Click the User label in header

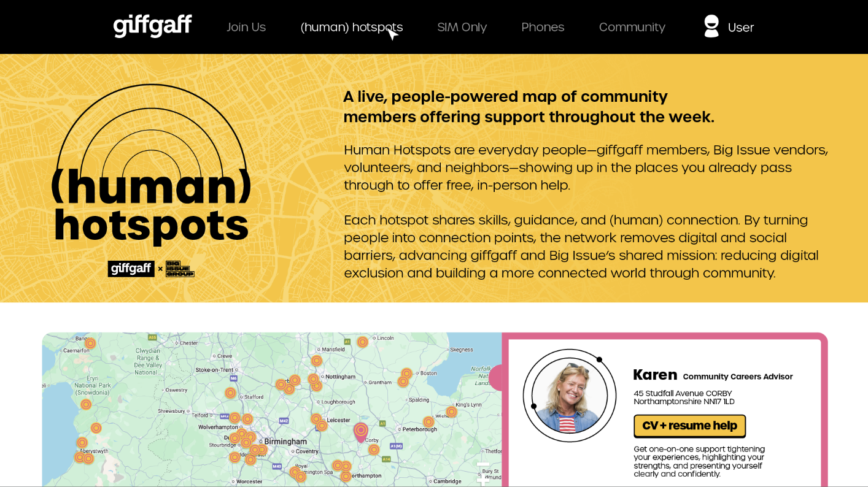(x=741, y=27)
